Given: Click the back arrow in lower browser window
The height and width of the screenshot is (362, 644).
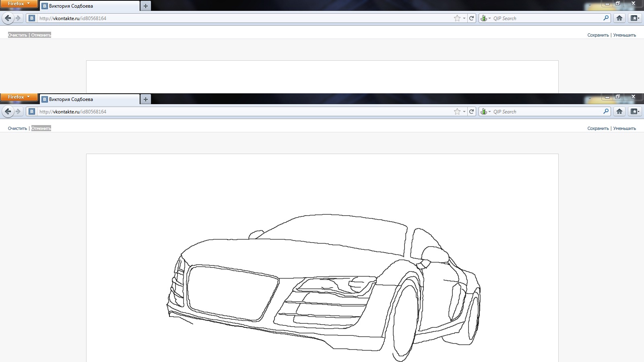Looking at the screenshot, I should click(8, 111).
